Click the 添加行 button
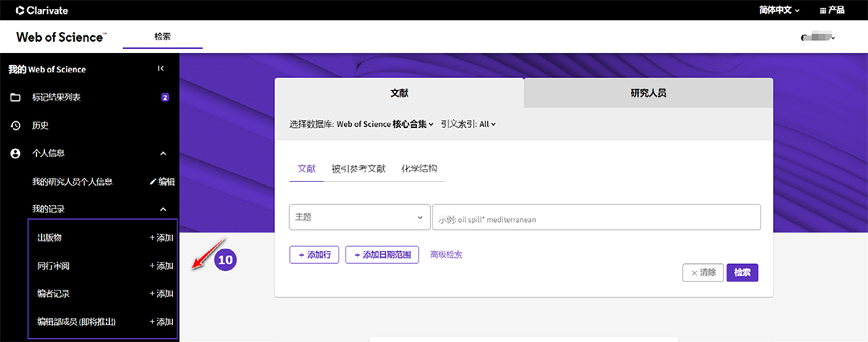 point(314,255)
